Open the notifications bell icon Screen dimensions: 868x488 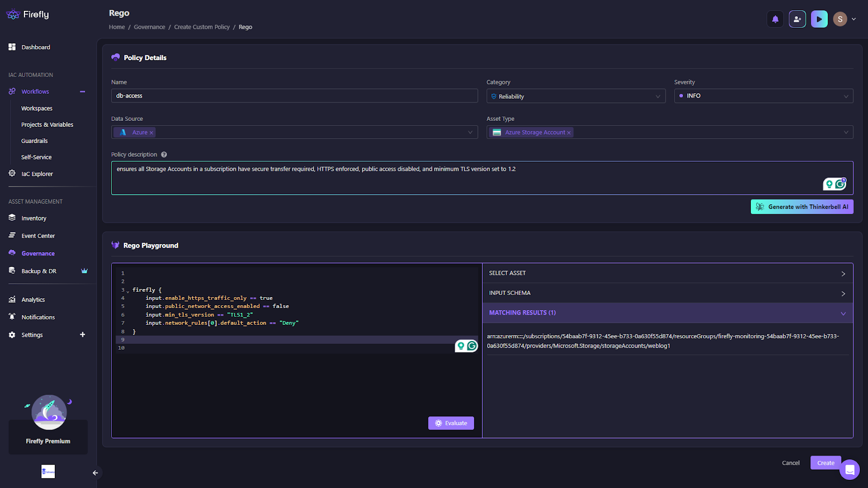775,19
